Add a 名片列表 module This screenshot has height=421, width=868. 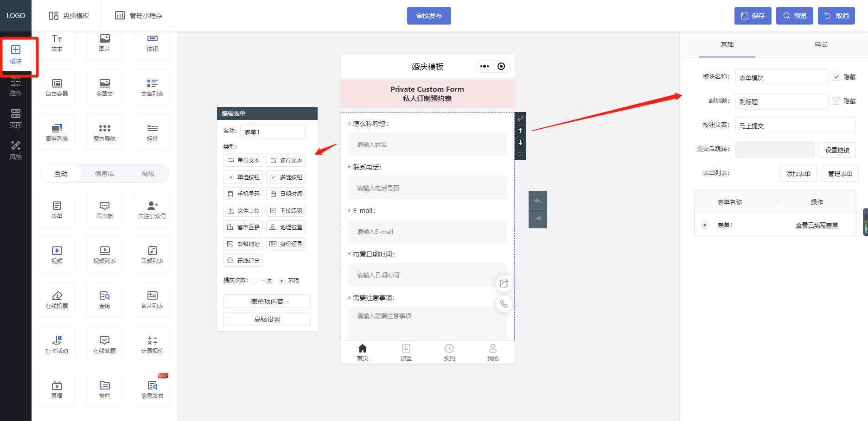pos(153,299)
